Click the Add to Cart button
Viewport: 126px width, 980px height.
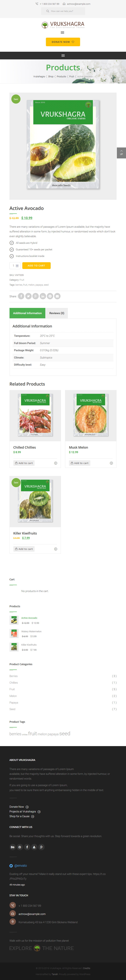tap(36, 266)
